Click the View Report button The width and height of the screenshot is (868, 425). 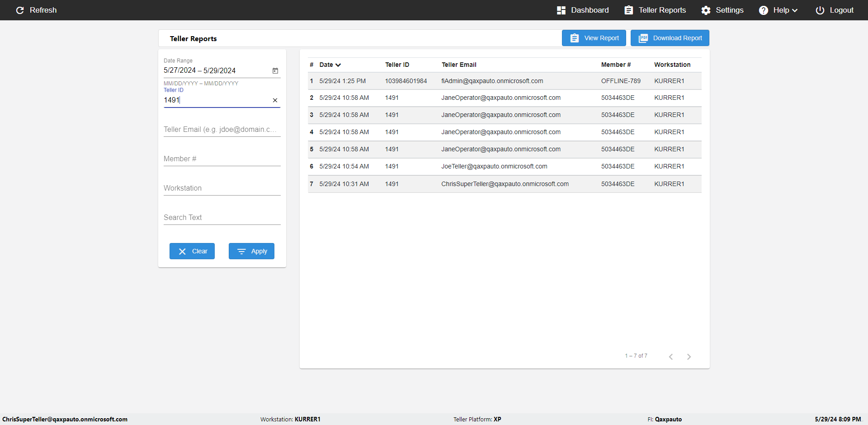click(x=594, y=38)
